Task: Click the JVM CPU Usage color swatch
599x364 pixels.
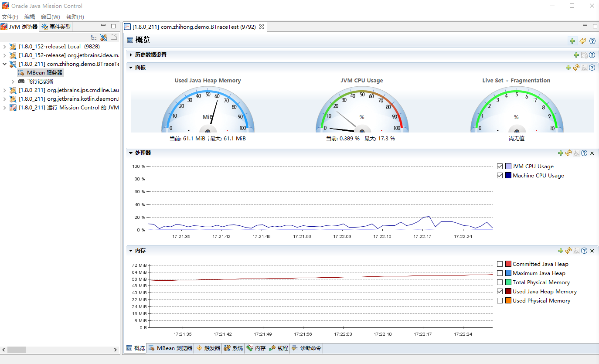Action: pyautogui.click(x=508, y=166)
